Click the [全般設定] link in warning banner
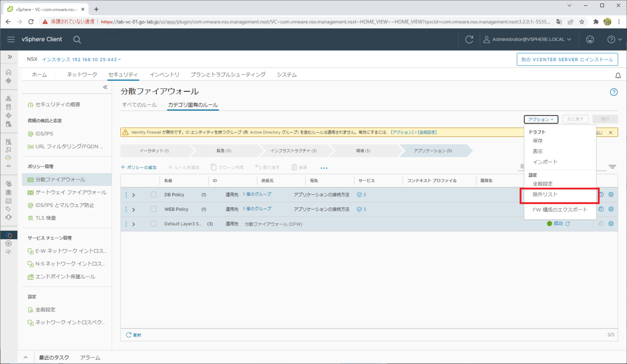 [x=427, y=133]
